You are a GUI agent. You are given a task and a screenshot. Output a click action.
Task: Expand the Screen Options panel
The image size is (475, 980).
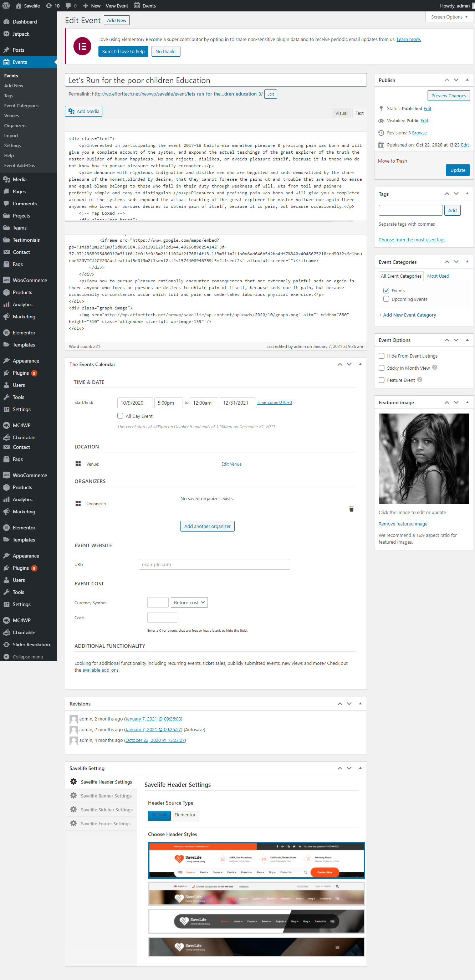tap(449, 17)
